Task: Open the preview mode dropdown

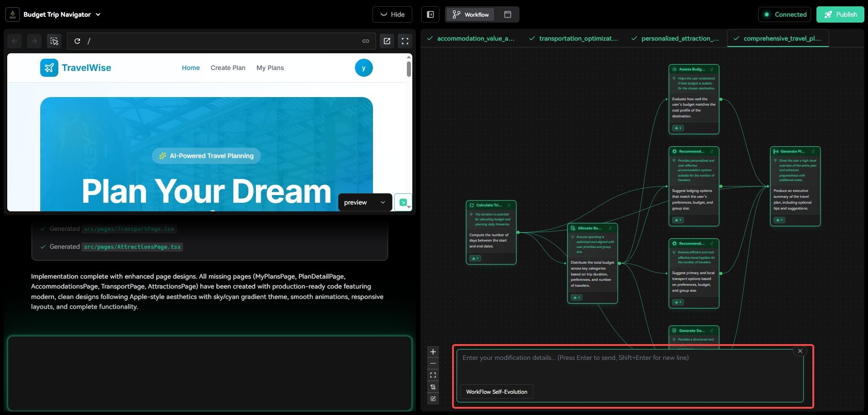Action: tap(365, 202)
